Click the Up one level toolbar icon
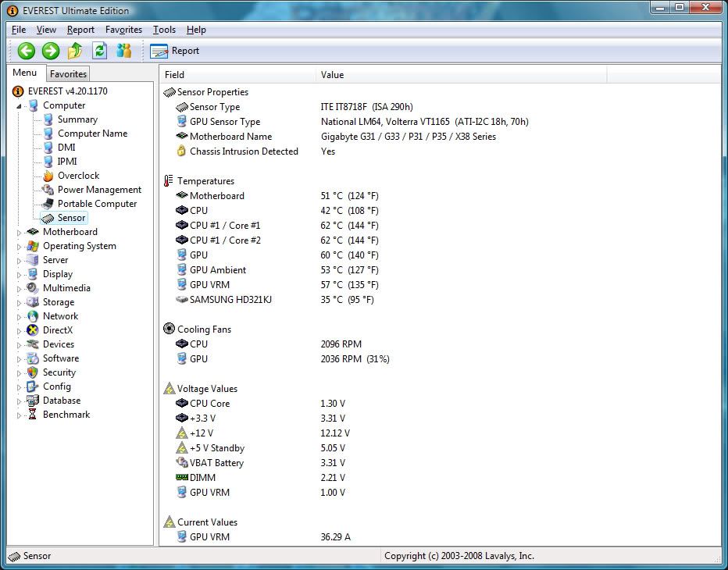 tap(75, 51)
